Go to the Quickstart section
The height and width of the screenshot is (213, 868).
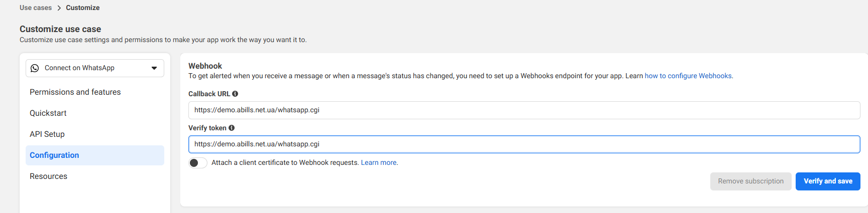48,113
